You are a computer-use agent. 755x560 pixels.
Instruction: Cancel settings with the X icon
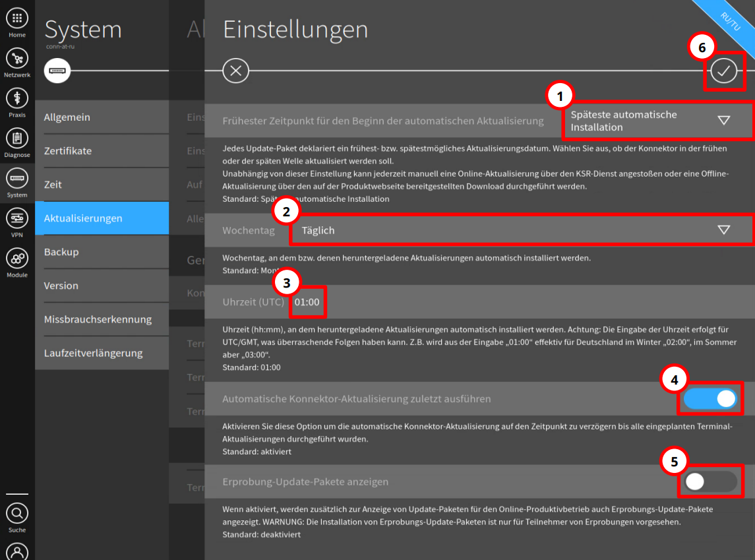click(x=235, y=71)
